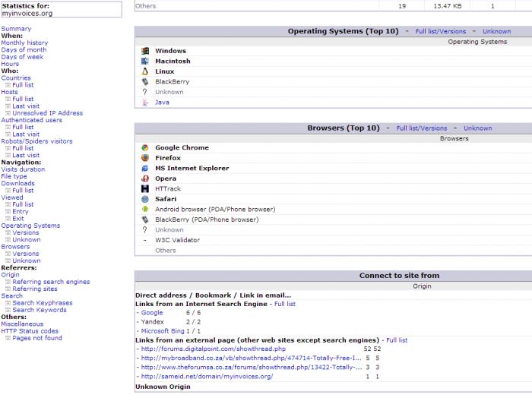Open Full list/Versions in Browsers header
The image size is (532, 398).
tap(422, 128)
